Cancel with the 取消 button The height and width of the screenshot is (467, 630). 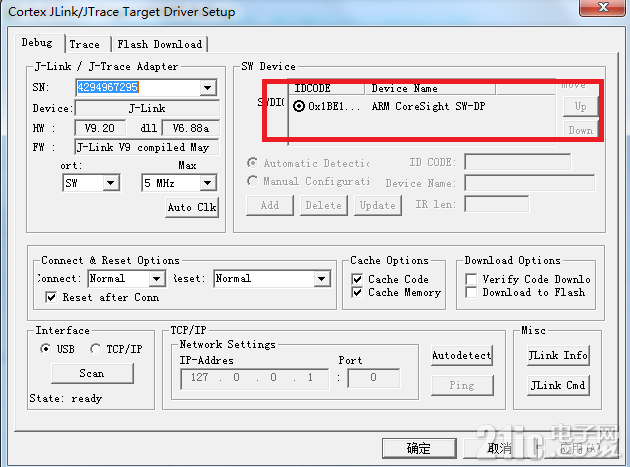[x=500, y=448]
